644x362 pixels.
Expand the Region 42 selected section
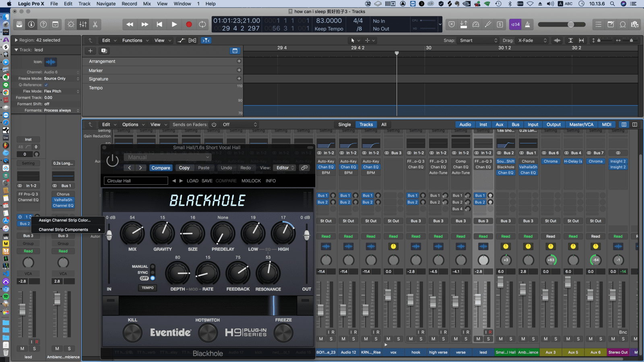point(16,40)
